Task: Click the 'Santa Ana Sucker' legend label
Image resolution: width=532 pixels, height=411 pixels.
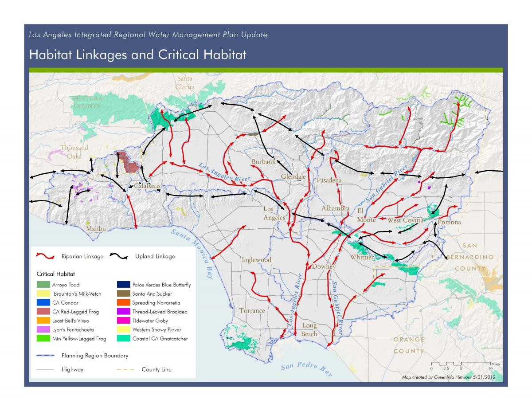Action: coord(152,294)
